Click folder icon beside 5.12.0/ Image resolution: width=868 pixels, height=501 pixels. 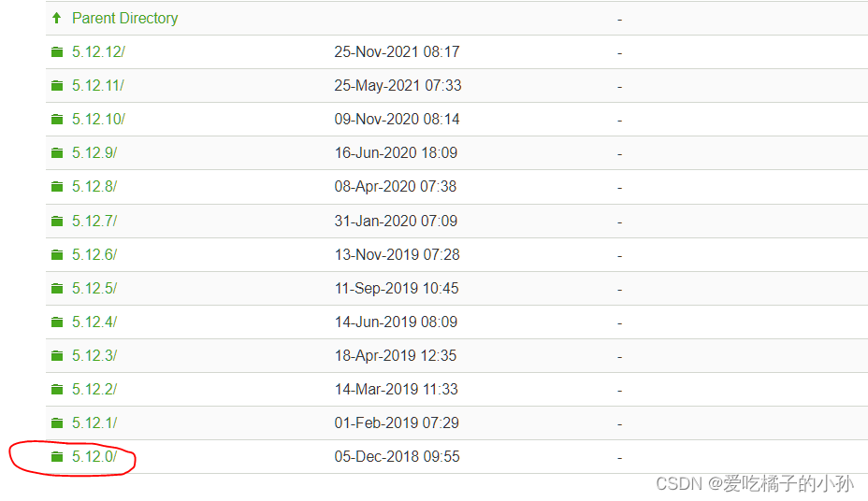(x=57, y=457)
